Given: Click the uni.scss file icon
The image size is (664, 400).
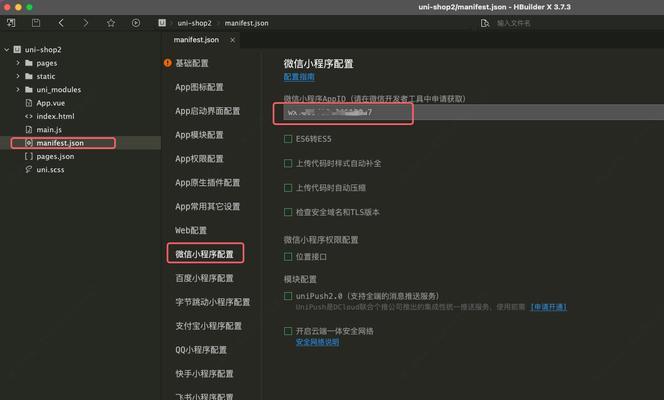Looking at the screenshot, I should 29,169.
